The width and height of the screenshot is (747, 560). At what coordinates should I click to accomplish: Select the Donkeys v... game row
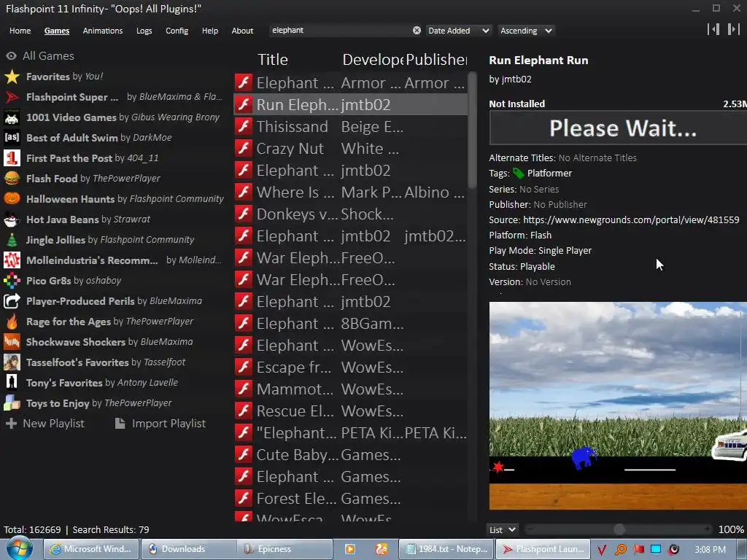[x=351, y=214]
